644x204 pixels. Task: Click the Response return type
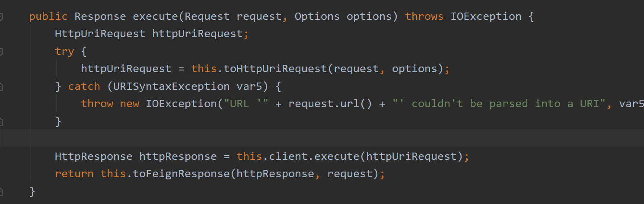pos(100,17)
